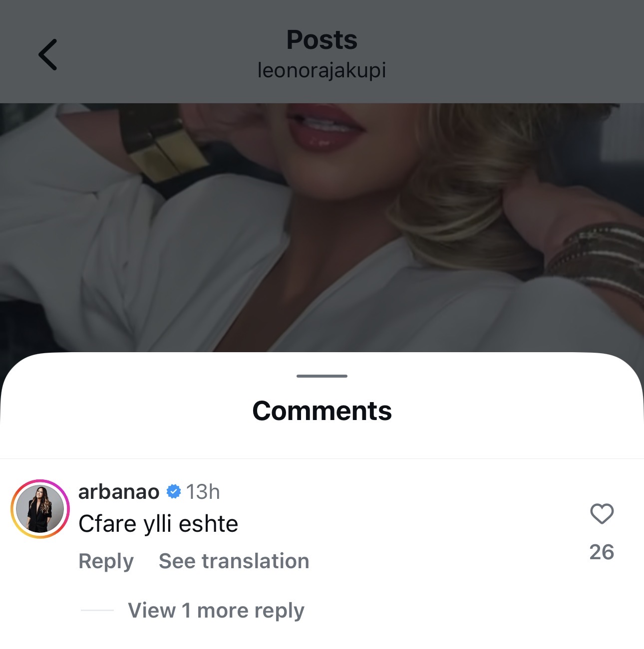644x649 pixels.
Task: Click the divider line below the Comments heading
Action: [x=322, y=458]
